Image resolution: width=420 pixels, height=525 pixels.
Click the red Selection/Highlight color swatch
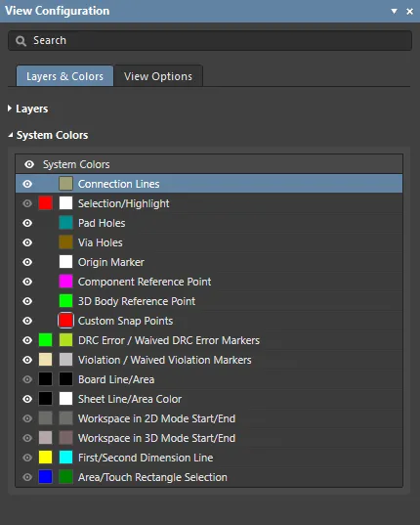46,203
